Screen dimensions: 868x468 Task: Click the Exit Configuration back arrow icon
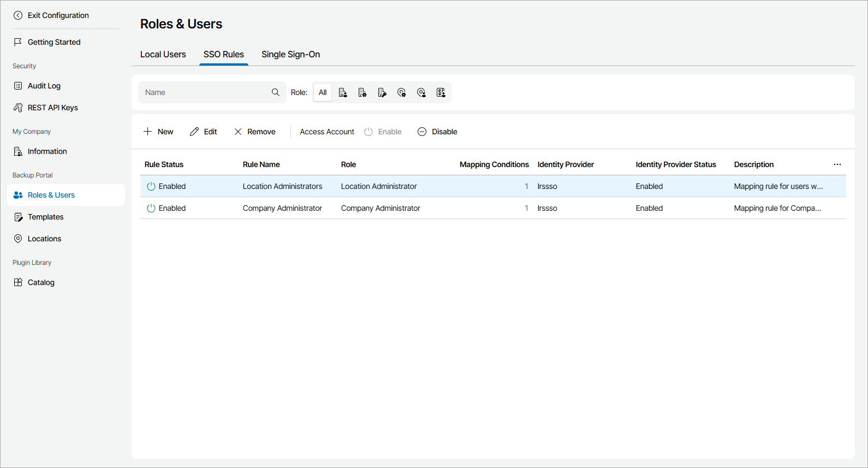(x=18, y=15)
